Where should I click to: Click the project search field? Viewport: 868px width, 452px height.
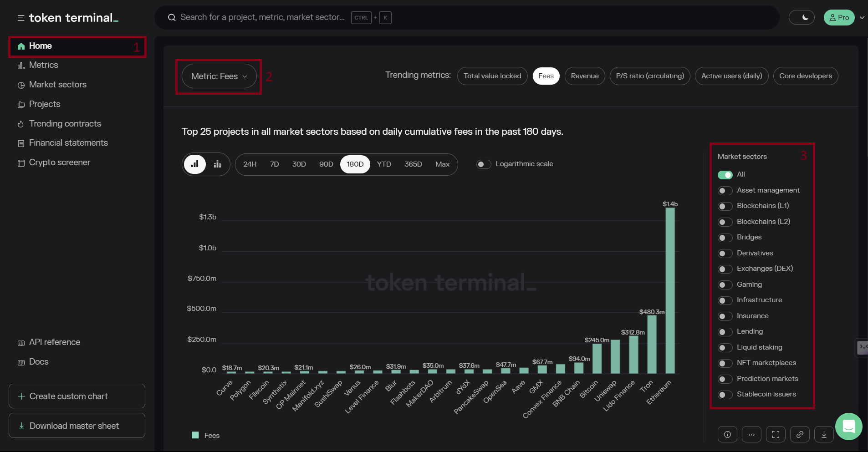262,17
